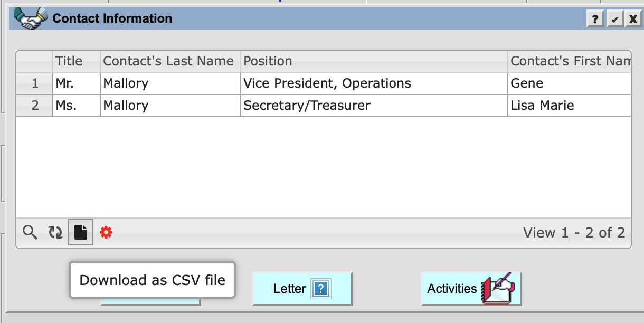Viewport: 644px width, 323px height.
Task: Sort by the Title column header
Action: pos(69,61)
